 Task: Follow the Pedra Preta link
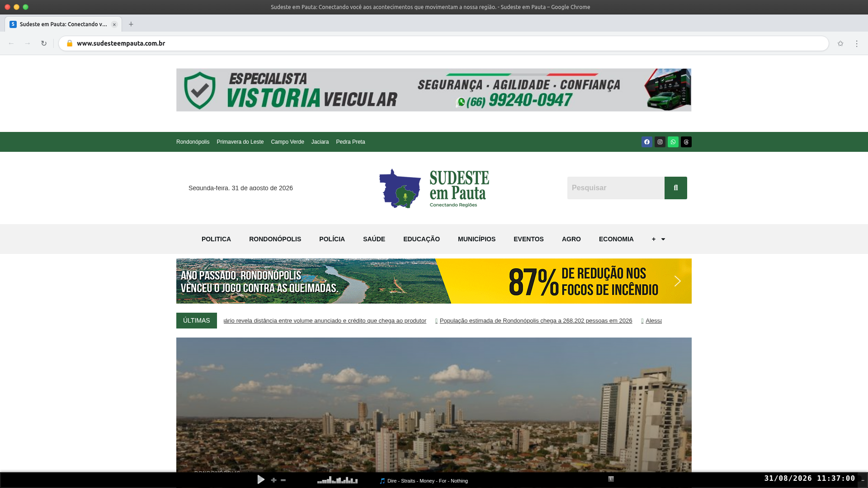350,142
